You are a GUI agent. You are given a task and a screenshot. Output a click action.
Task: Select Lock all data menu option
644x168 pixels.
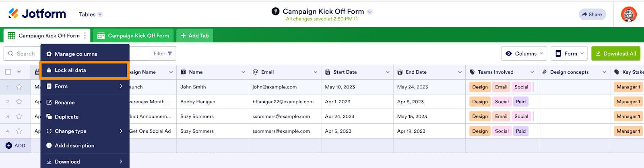tap(70, 70)
